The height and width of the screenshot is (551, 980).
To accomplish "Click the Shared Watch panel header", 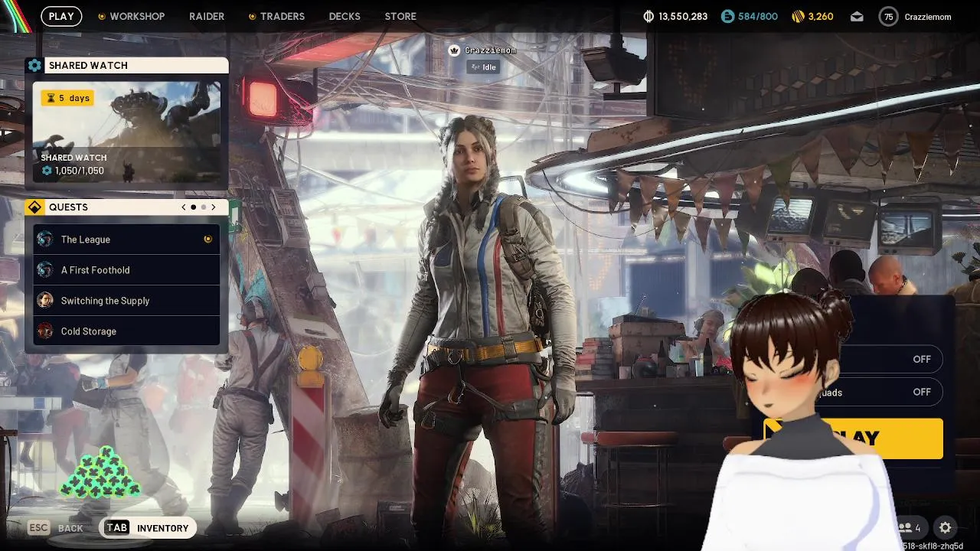I will pyautogui.click(x=127, y=66).
